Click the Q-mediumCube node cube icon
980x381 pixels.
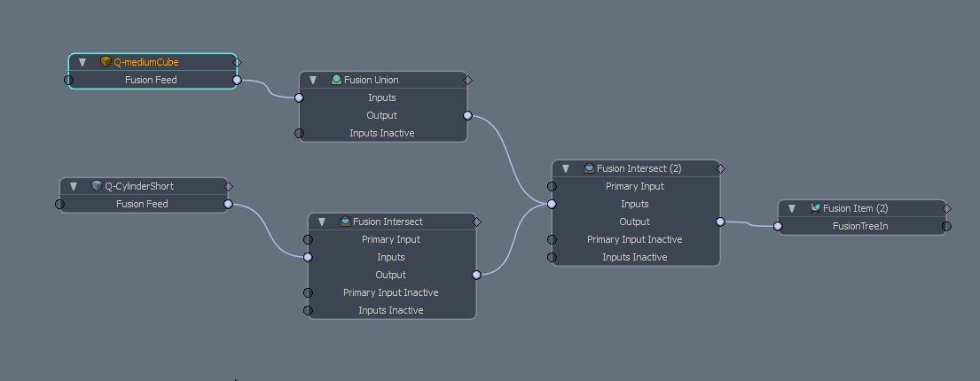(106, 62)
